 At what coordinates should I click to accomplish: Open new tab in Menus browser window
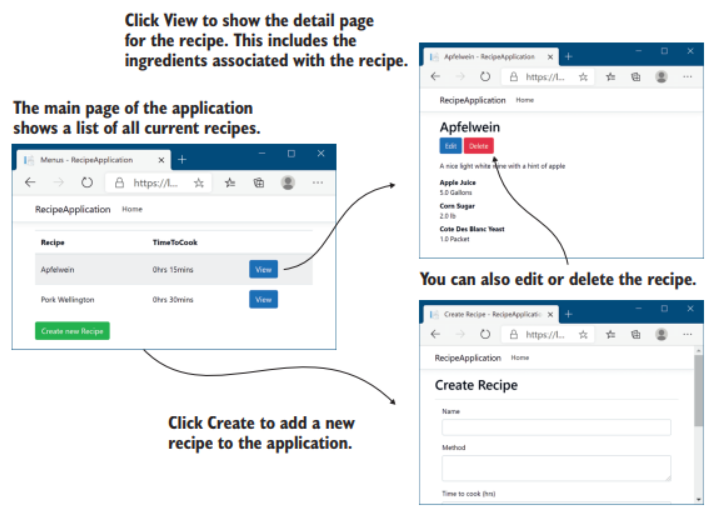click(x=182, y=159)
